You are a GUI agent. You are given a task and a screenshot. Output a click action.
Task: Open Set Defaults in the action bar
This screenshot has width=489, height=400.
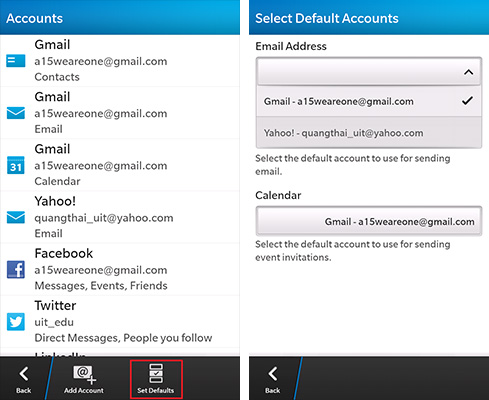click(x=156, y=379)
